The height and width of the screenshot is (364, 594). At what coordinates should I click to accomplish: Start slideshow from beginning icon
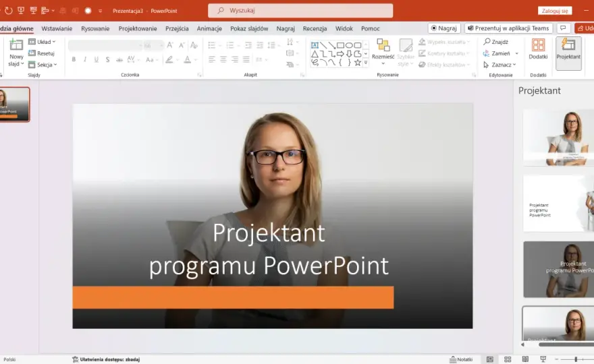(21, 11)
